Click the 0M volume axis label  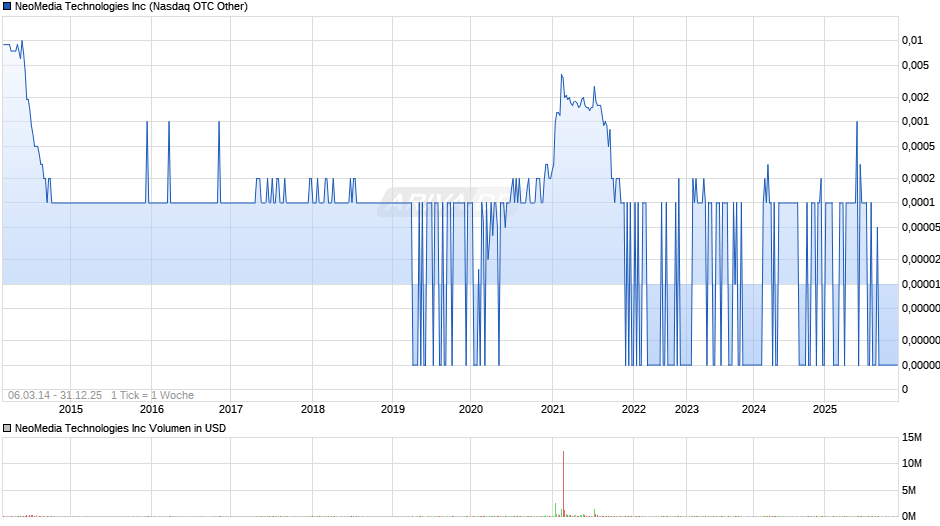[909, 516]
